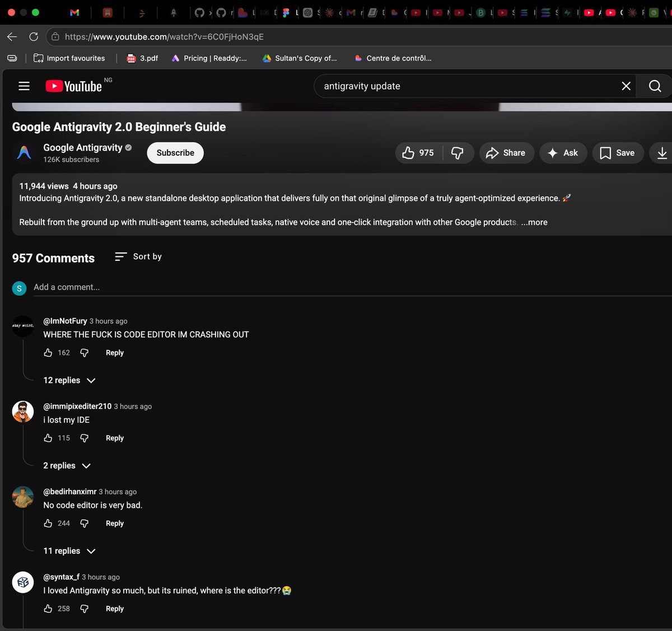Click the teal S user avatar

pos(19,288)
